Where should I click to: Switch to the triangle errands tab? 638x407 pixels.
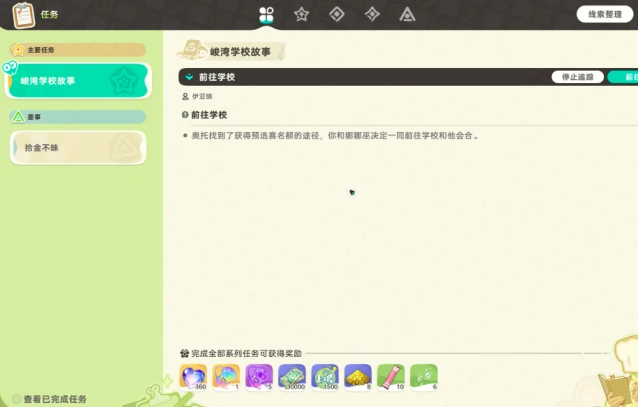pos(407,15)
